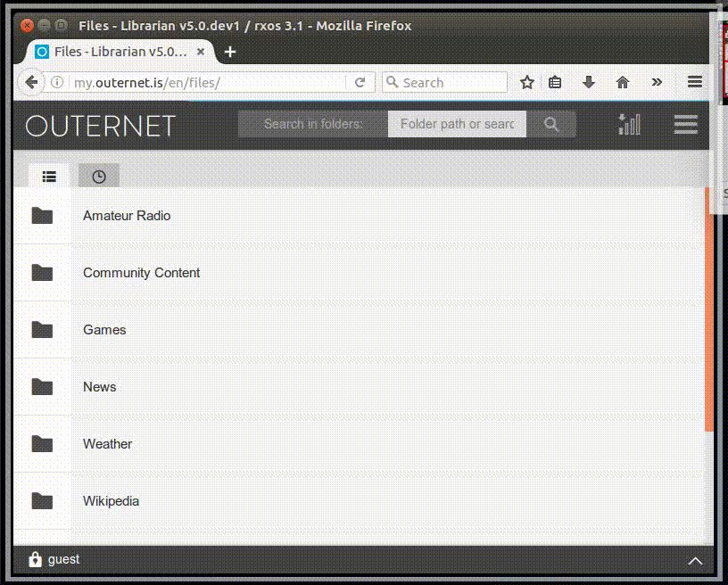Open a new tab with the plus button
The height and width of the screenshot is (585, 728).
pyautogui.click(x=230, y=52)
